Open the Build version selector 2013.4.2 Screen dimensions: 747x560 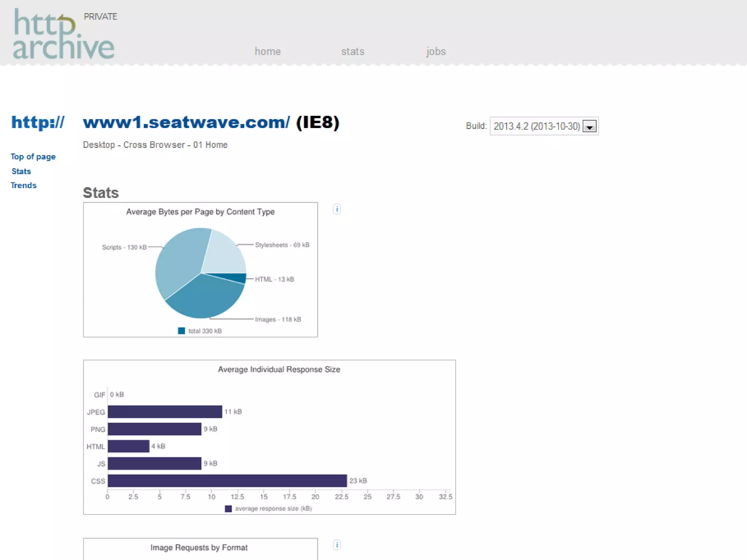click(537, 127)
